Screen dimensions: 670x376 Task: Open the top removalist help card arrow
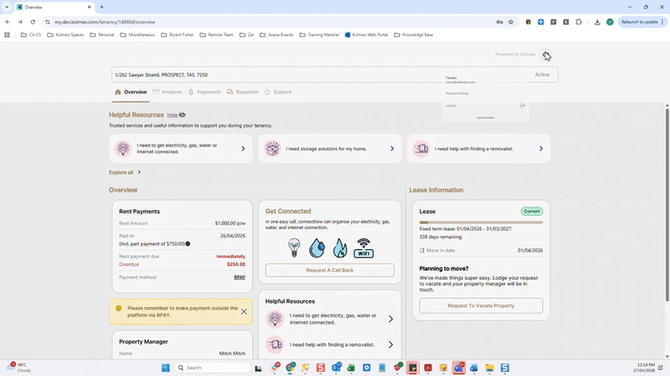tap(541, 149)
